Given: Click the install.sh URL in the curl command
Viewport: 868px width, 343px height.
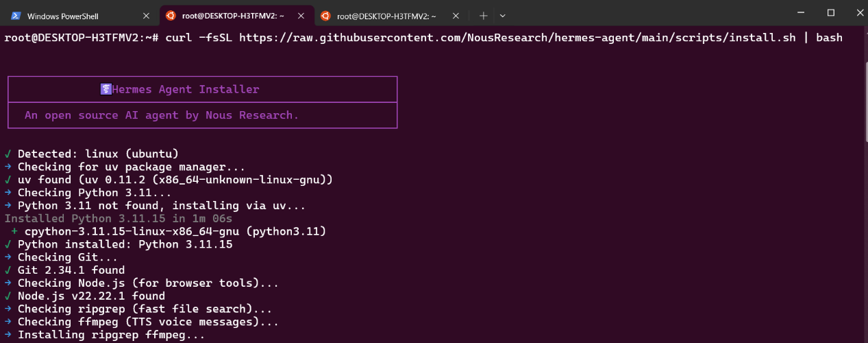Looking at the screenshot, I should [517, 38].
